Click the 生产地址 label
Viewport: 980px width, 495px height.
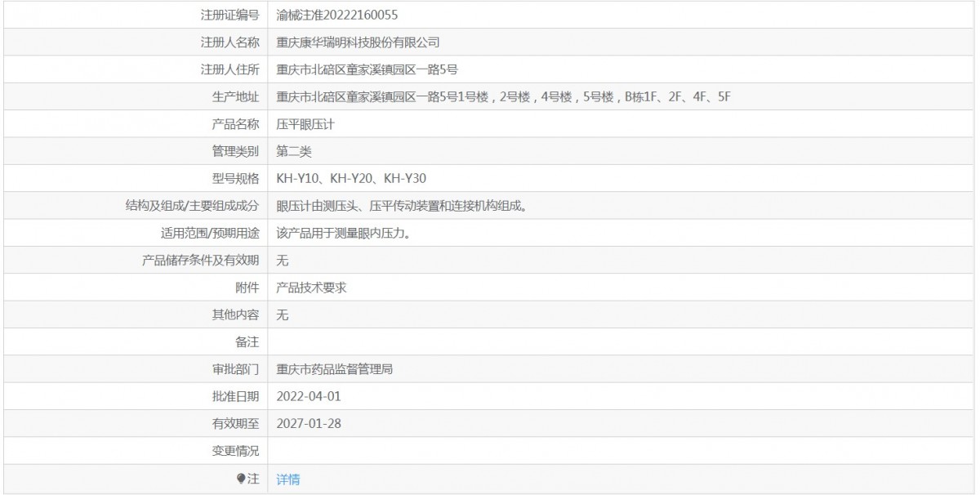(236, 97)
